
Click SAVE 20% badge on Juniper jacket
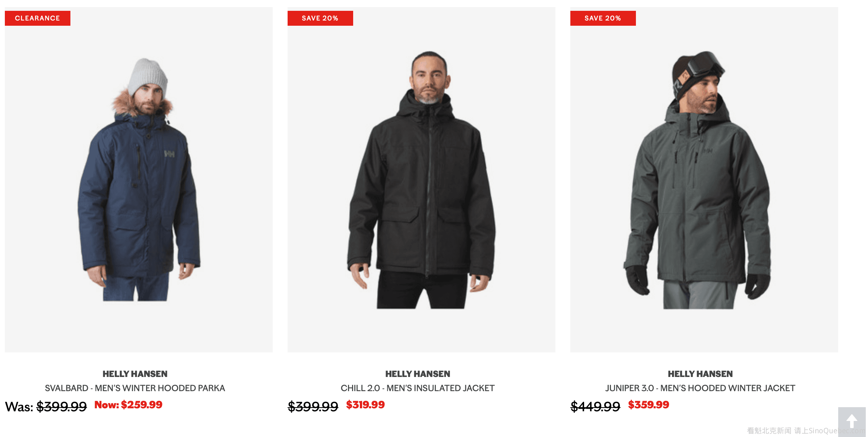tap(603, 18)
